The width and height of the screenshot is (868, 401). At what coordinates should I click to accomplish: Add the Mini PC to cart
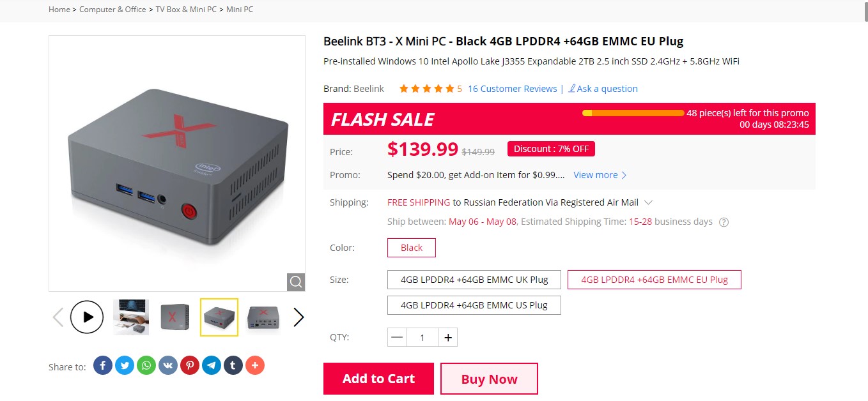coord(378,379)
